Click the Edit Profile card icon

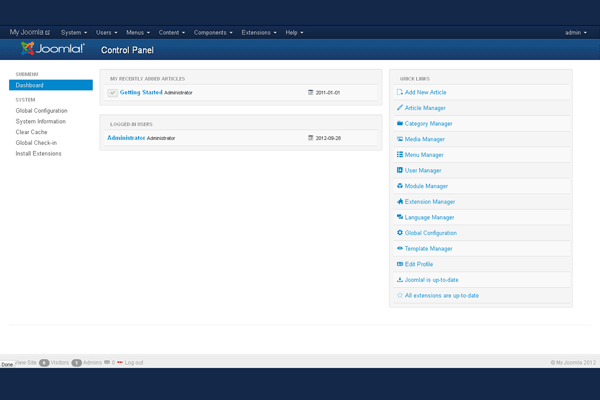[x=399, y=264]
